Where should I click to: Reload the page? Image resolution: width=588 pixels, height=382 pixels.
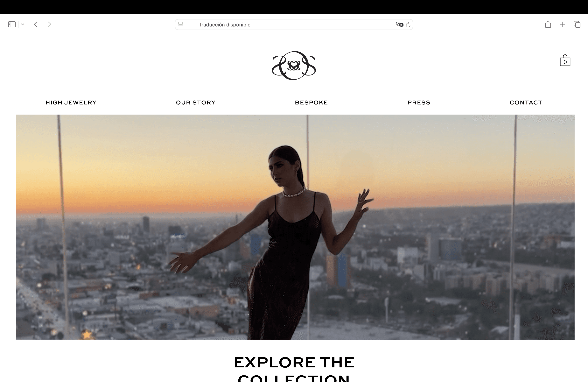408,25
